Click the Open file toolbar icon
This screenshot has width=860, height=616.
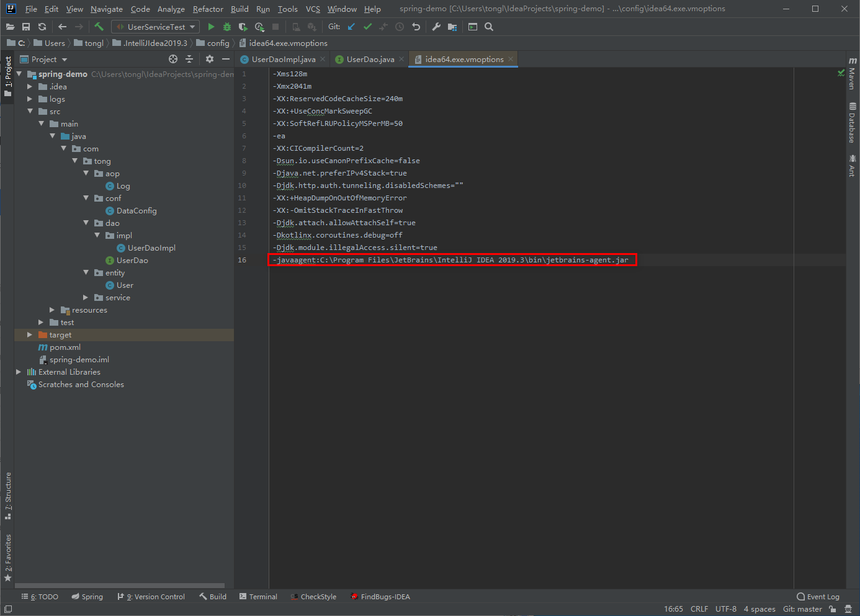tap(10, 27)
